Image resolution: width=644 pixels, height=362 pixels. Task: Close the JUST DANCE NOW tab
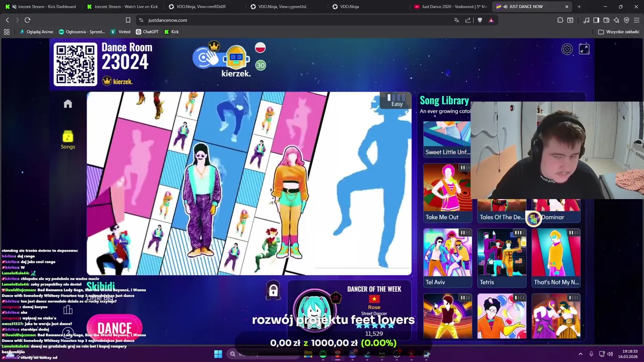click(x=567, y=7)
